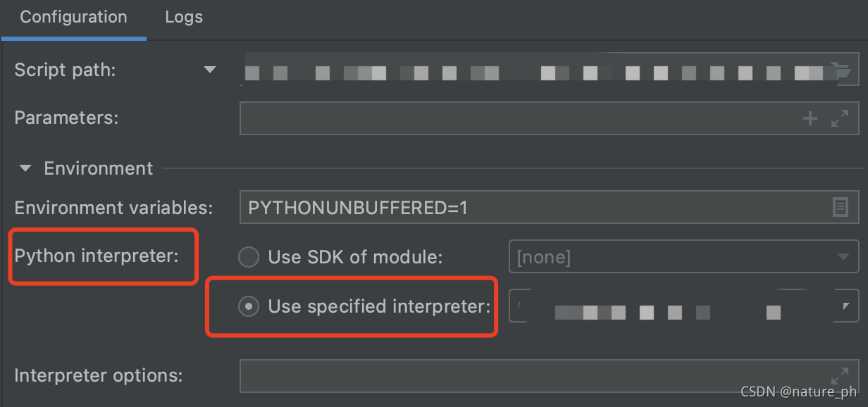Click inside the Parameters input field
The width and height of the screenshot is (868, 407).
[x=493, y=118]
